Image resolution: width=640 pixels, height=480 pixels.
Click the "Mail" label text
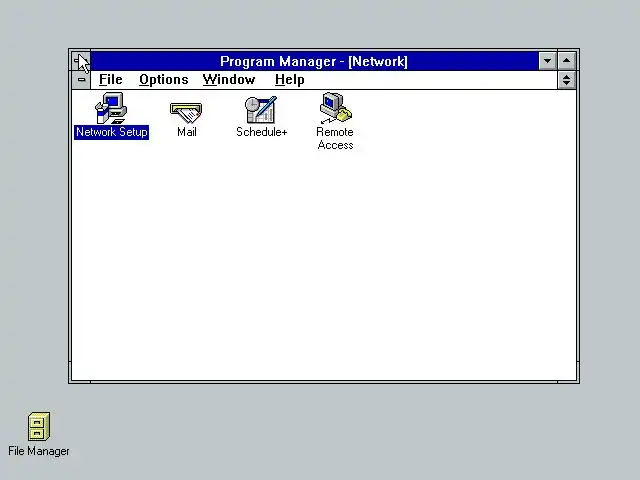[x=187, y=132]
